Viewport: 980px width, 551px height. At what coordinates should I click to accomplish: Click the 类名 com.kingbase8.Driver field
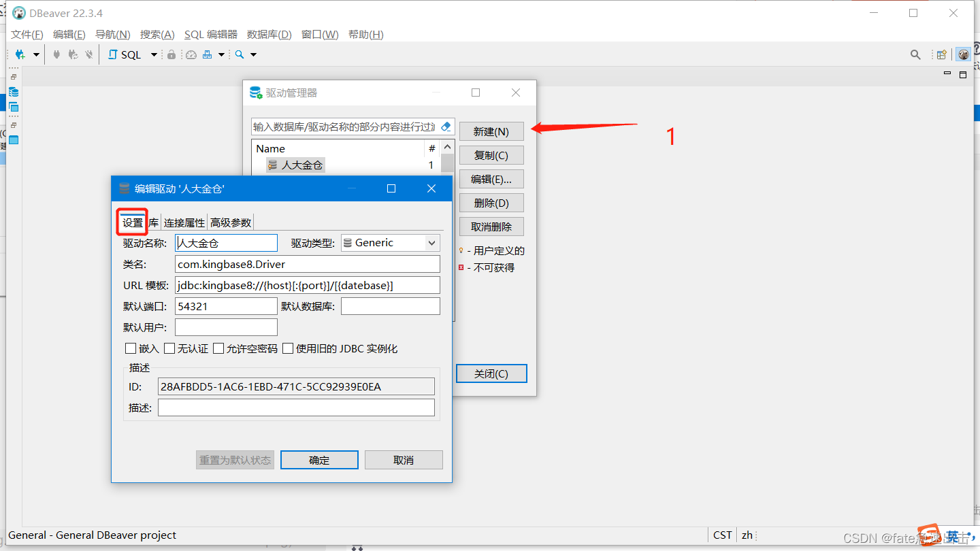coord(308,264)
